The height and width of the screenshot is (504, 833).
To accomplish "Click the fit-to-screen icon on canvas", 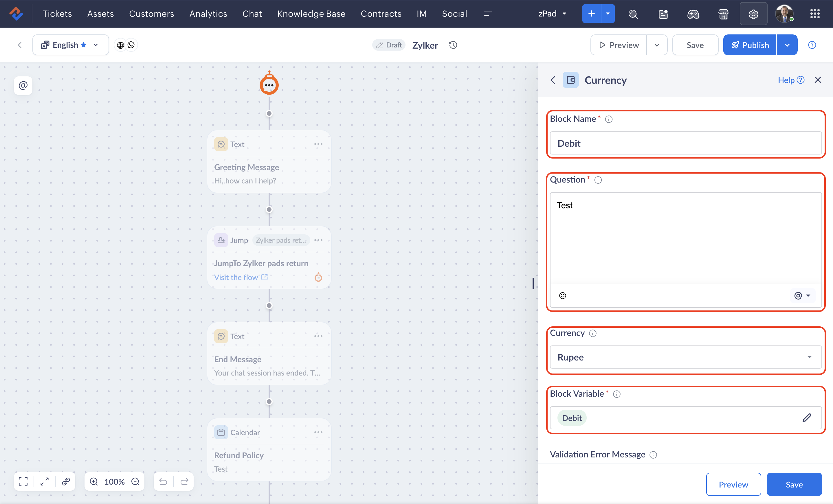I will pos(23,481).
